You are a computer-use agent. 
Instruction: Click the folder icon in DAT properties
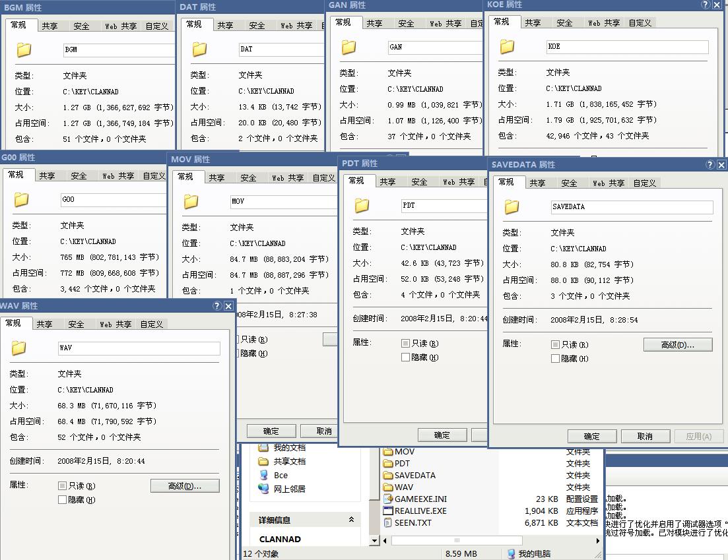pos(199,49)
